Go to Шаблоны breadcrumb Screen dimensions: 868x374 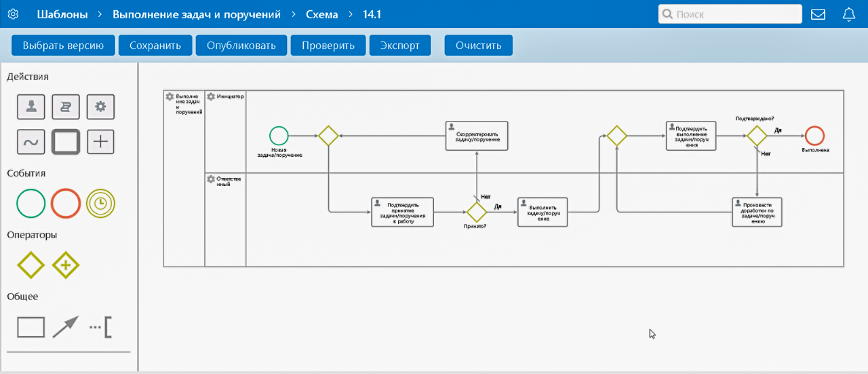[62, 14]
